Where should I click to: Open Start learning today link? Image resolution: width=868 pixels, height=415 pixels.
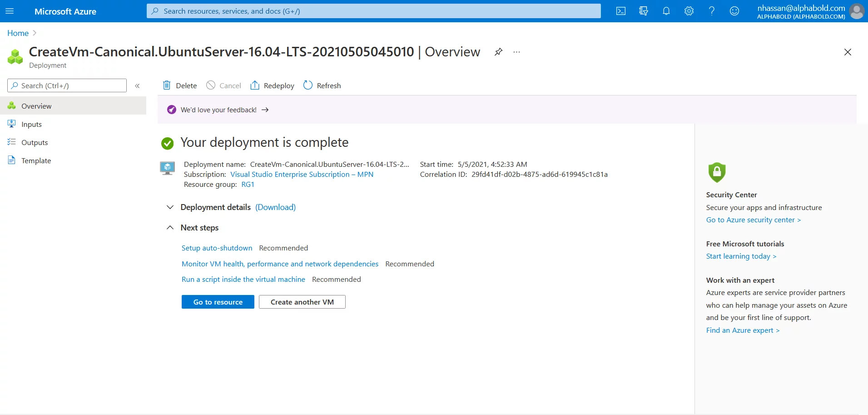(x=741, y=256)
